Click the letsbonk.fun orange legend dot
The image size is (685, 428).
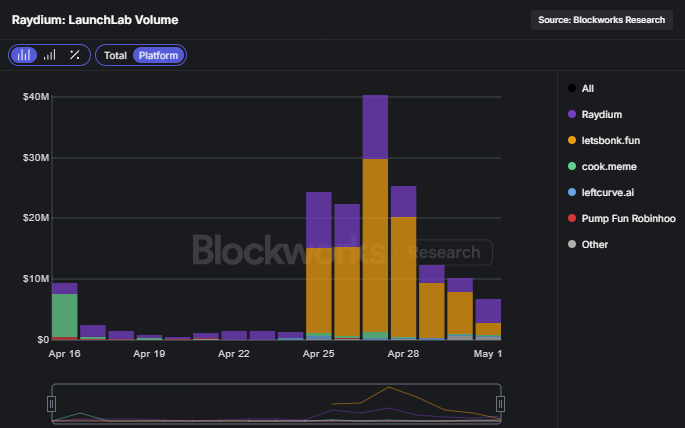tap(571, 140)
